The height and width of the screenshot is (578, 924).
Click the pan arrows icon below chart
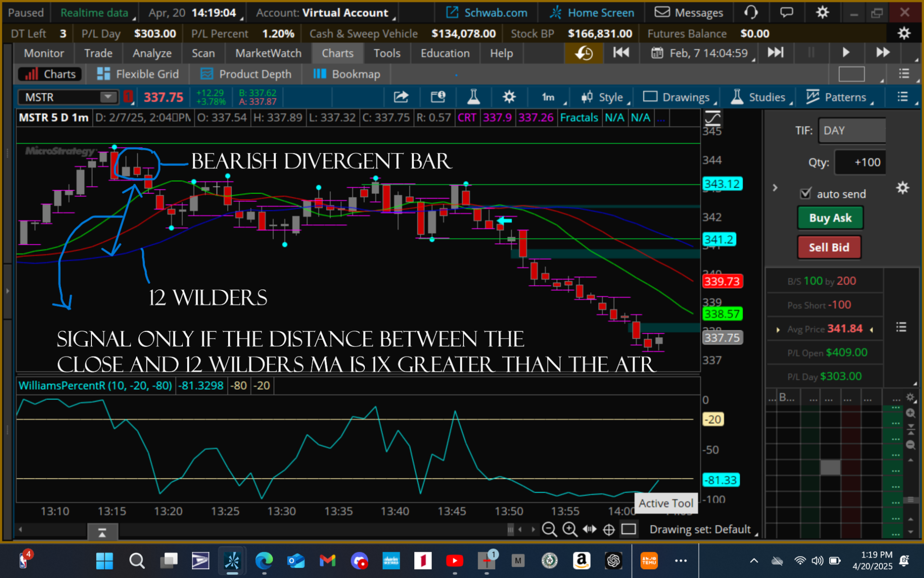tap(589, 529)
